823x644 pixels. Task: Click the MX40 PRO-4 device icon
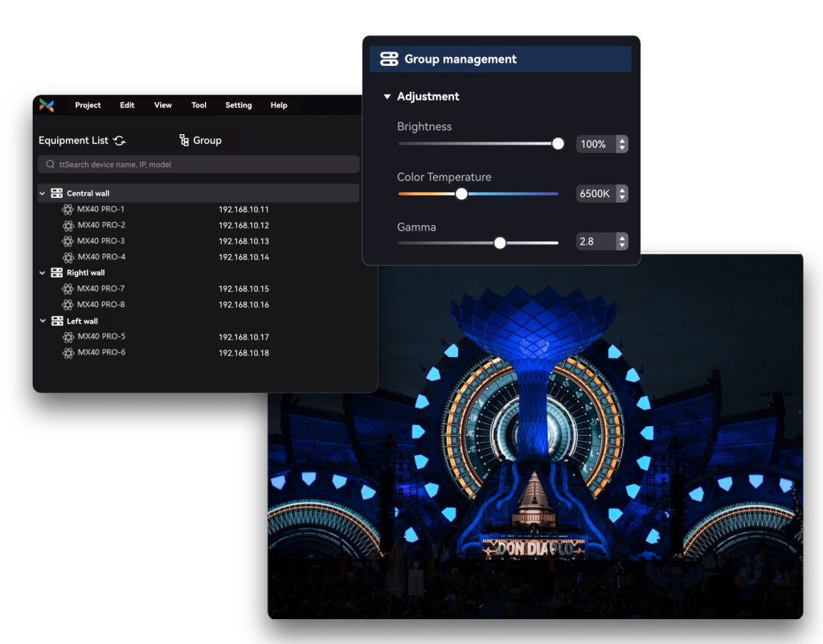point(68,257)
